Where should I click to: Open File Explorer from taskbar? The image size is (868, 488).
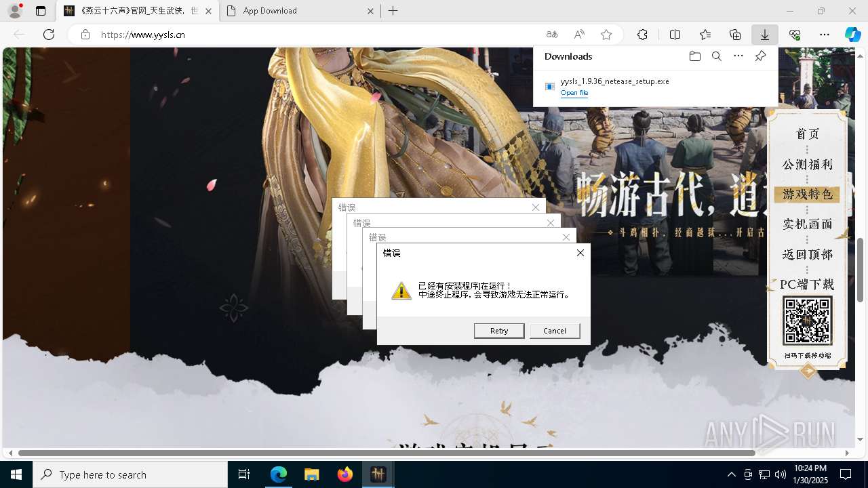(311, 474)
